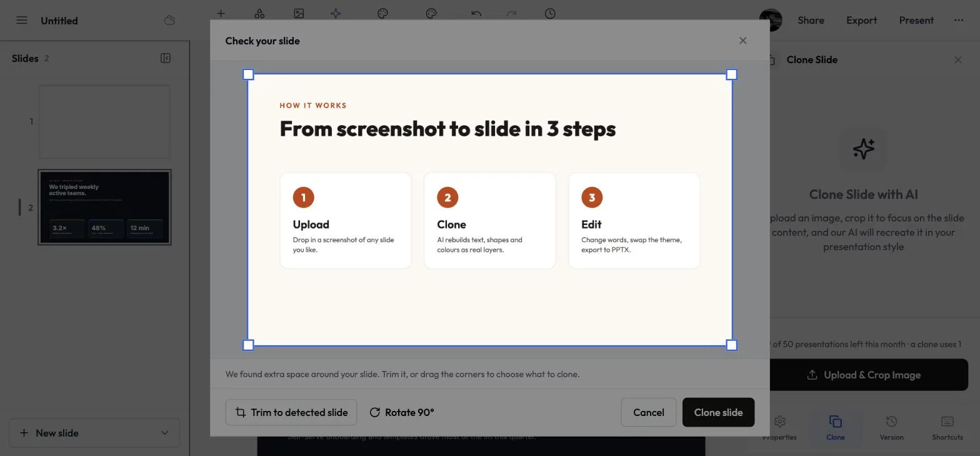Open the hamburger main menu
Image resolution: width=980 pixels, height=456 pixels.
(22, 20)
